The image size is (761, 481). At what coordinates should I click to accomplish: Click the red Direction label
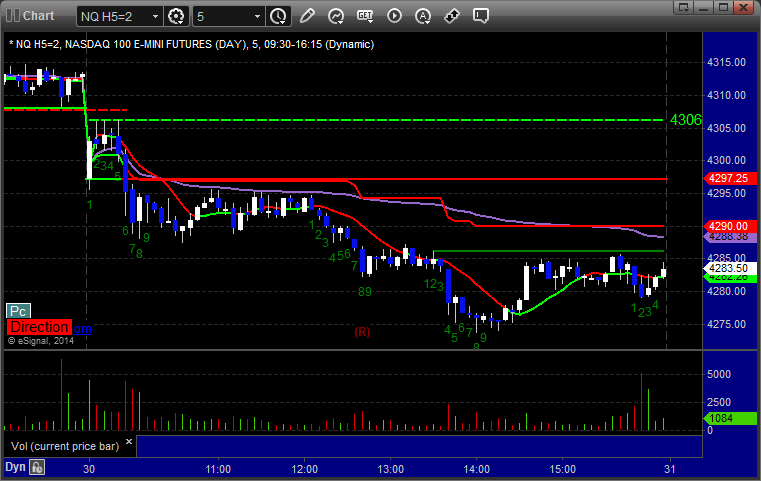point(39,327)
